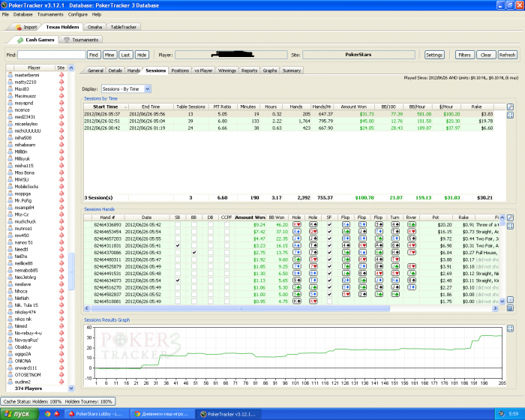
Task: Open Chrome from the quick launch bar
Action: point(47,413)
